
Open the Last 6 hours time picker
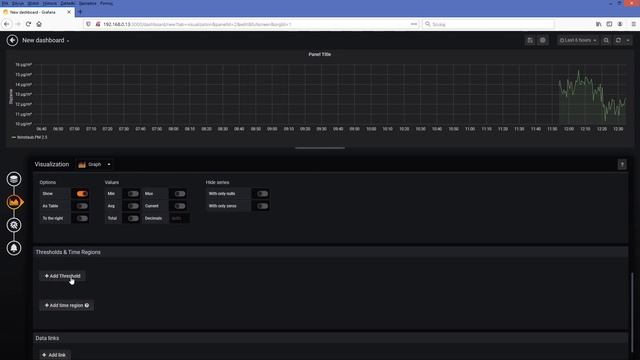578,40
